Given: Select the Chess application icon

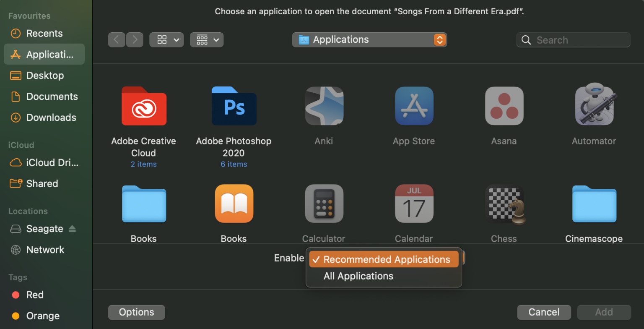Looking at the screenshot, I should click(x=504, y=204).
